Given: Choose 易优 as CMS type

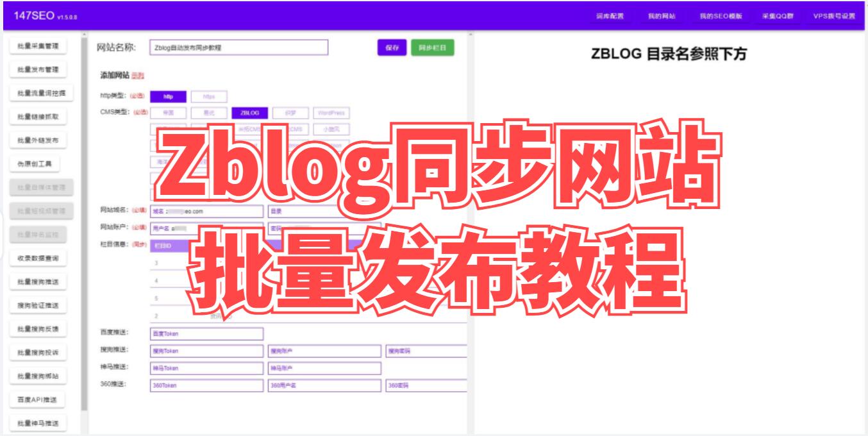Looking at the screenshot, I should [x=209, y=113].
